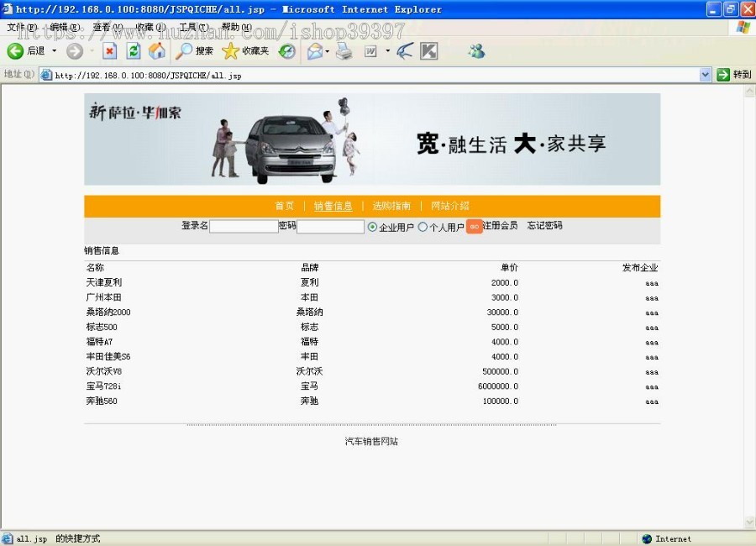Open the 文件 (File) menu
The width and height of the screenshot is (756, 546).
(22, 27)
